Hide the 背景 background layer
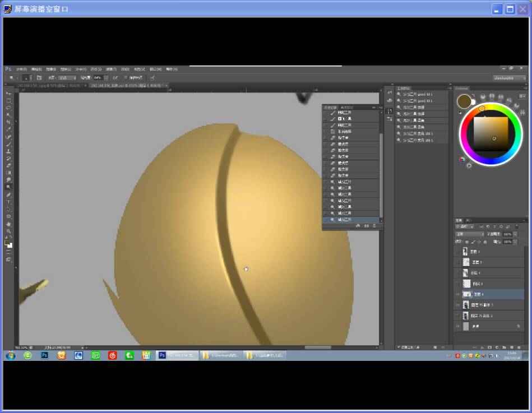Screen dimensions: 532x413 457,326
